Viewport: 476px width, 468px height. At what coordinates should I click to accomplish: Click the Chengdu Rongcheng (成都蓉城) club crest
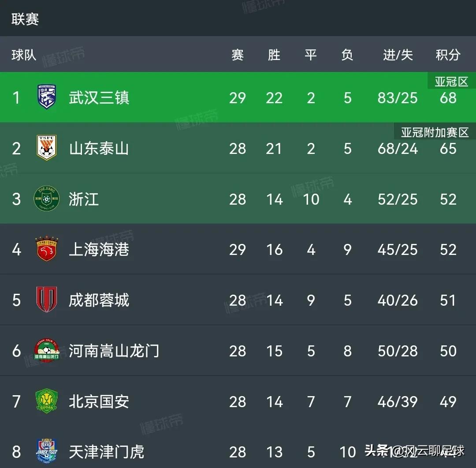[47, 300]
